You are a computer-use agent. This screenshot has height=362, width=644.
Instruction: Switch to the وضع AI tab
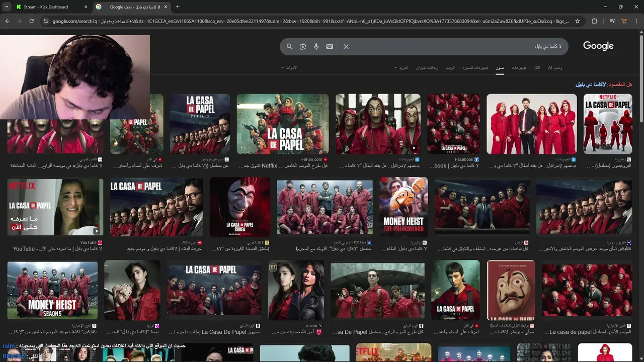tap(555, 67)
